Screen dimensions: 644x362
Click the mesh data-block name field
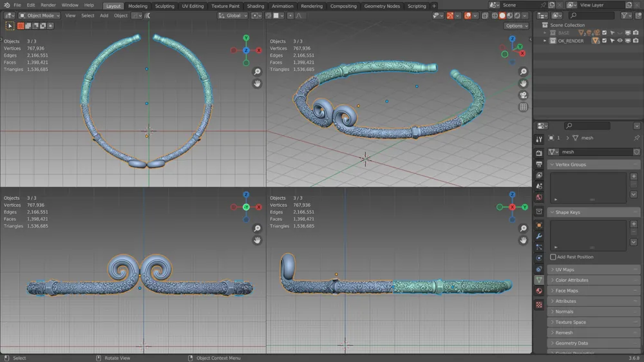(x=597, y=152)
